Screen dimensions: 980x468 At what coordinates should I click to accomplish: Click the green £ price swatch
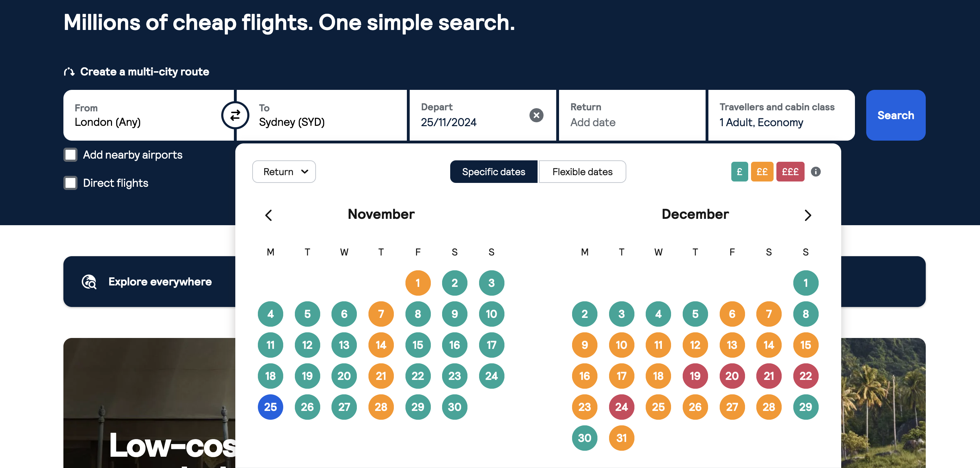[739, 172]
